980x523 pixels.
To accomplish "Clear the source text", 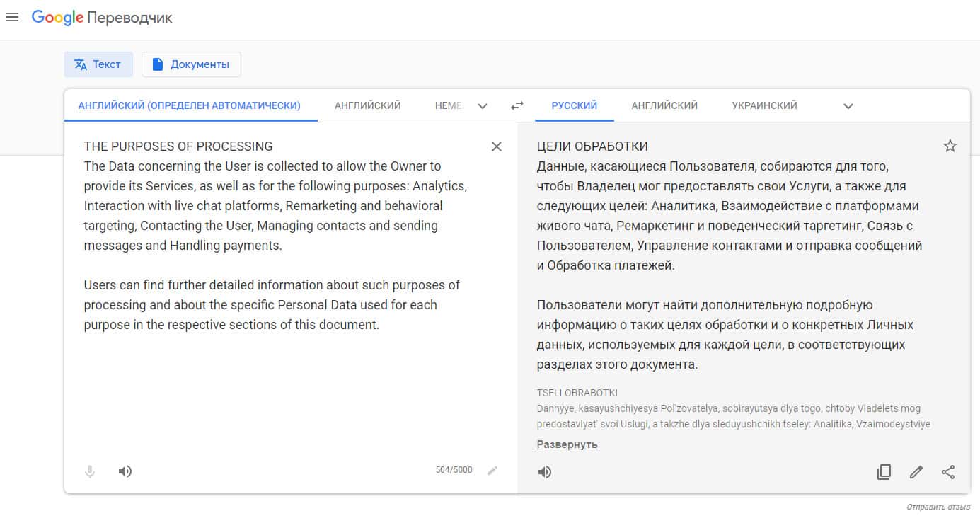I will point(497,146).
